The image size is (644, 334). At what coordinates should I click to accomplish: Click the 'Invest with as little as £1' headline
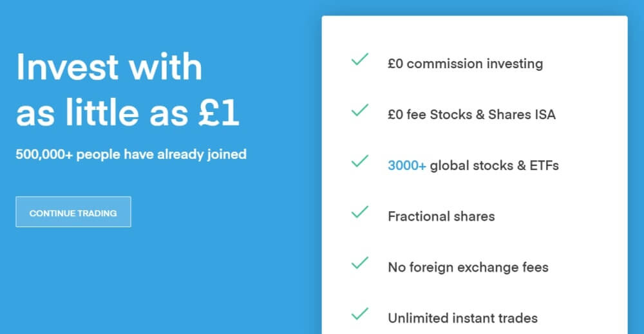click(x=128, y=90)
